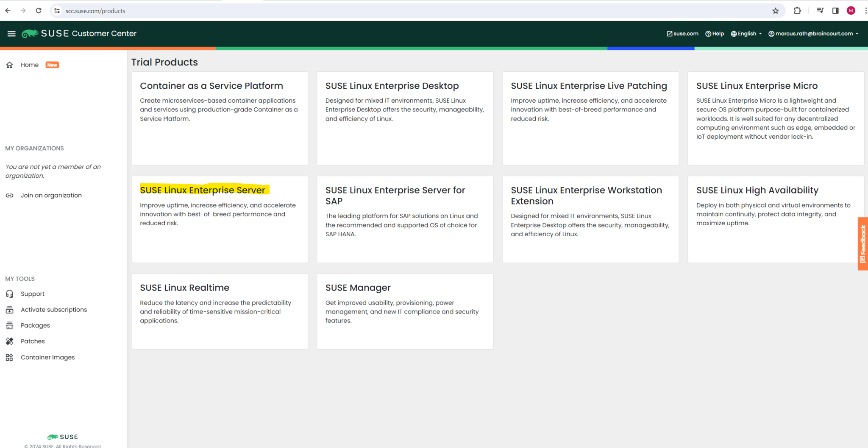Expand the English language dropdown
The image size is (868, 448).
point(746,34)
